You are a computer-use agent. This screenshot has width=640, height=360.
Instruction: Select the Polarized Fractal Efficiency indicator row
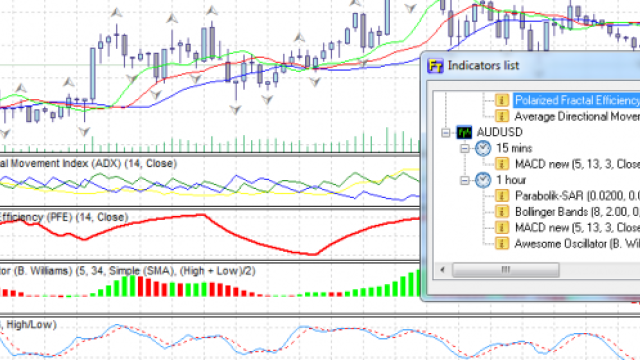(576, 100)
